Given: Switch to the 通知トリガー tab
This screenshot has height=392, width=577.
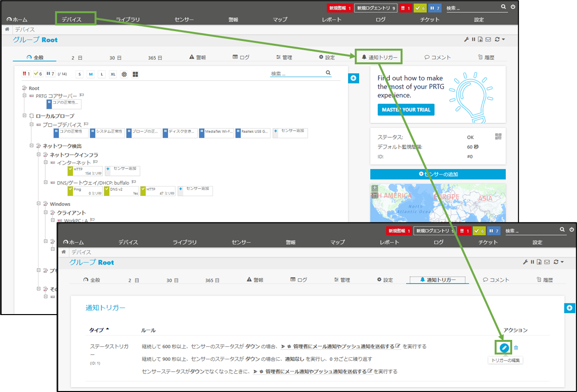Looking at the screenshot, I should [x=379, y=56].
